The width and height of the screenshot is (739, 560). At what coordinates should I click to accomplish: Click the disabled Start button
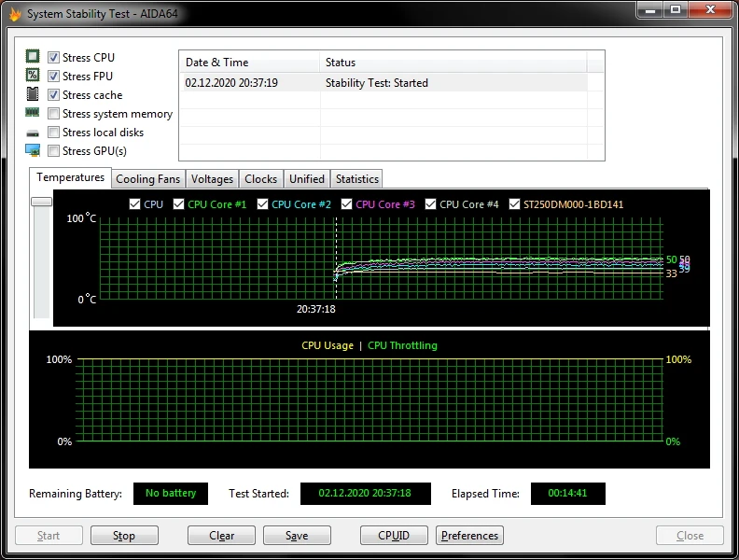tap(49, 536)
